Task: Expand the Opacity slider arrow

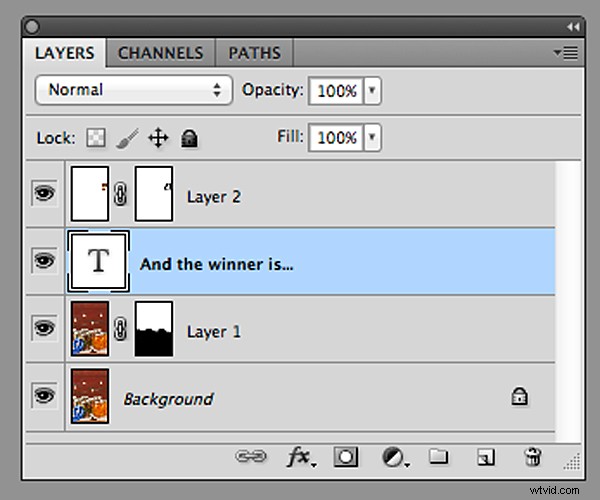Action: pos(372,90)
